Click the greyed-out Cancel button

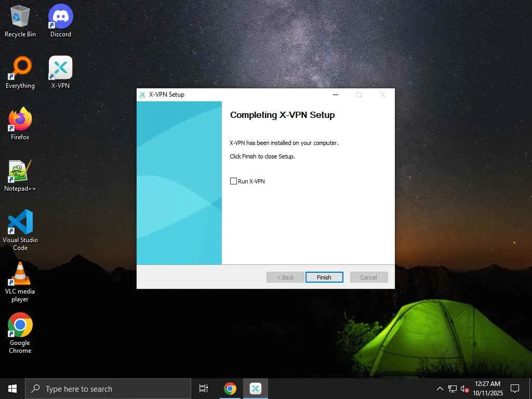[369, 277]
